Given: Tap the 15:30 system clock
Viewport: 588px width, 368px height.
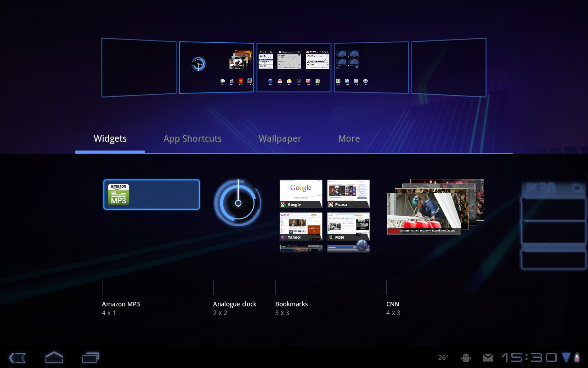Looking at the screenshot, I should [529, 357].
